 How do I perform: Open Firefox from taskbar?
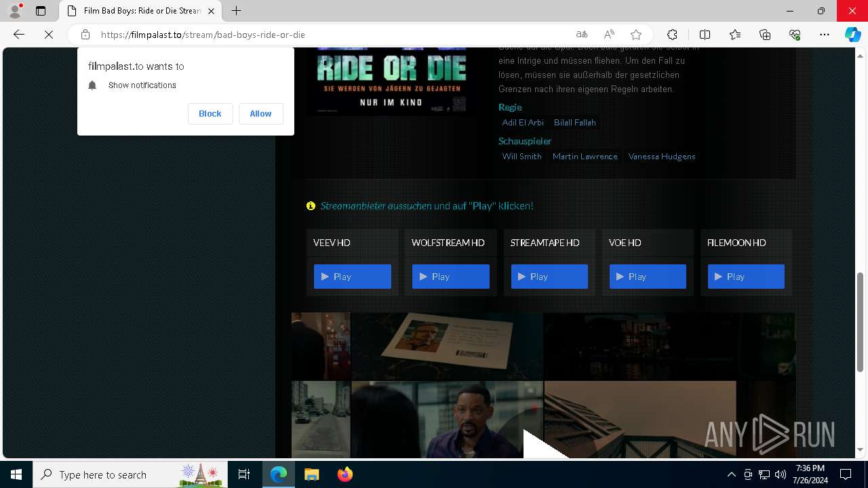click(344, 474)
